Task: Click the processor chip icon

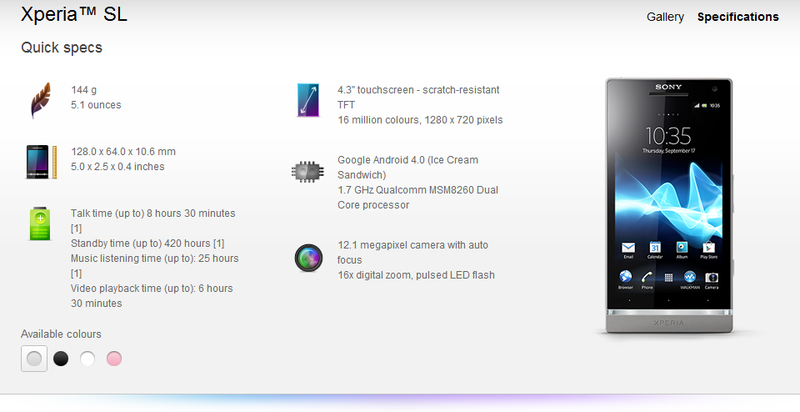Action: coord(308,172)
